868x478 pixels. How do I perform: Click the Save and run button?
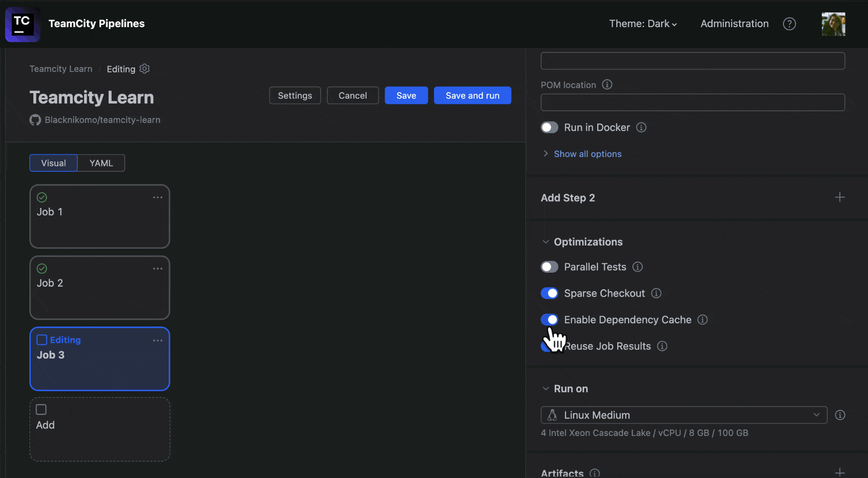pyautogui.click(x=472, y=95)
